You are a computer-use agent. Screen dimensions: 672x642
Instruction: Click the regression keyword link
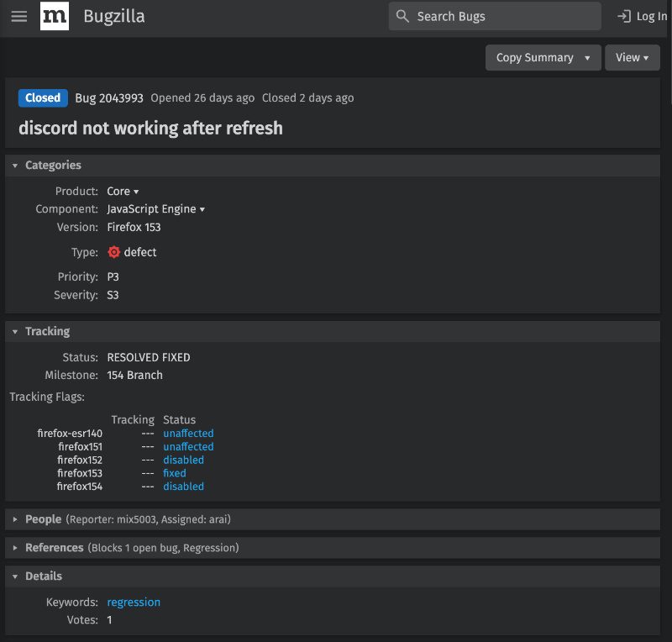(x=134, y=603)
